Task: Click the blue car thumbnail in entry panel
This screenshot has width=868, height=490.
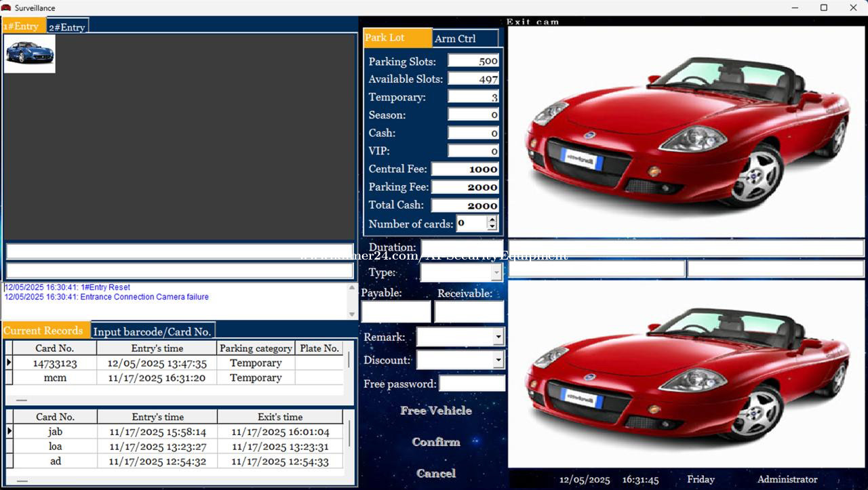Action: (29, 53)
